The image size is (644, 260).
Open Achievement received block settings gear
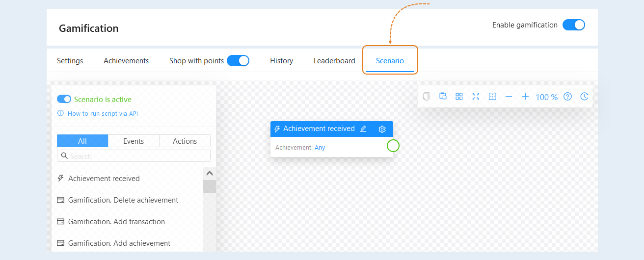click(382, 129)
